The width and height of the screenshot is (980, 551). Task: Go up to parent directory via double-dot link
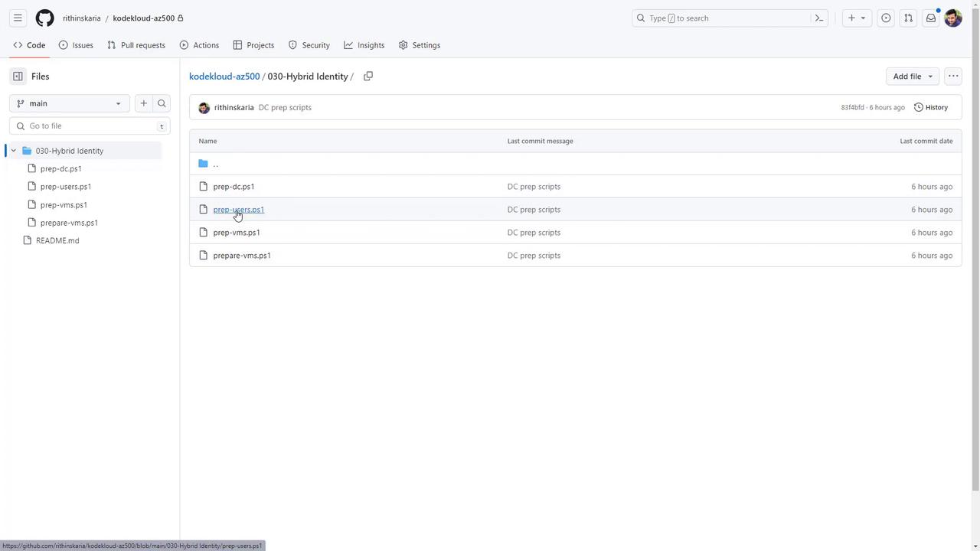(215, 164)
